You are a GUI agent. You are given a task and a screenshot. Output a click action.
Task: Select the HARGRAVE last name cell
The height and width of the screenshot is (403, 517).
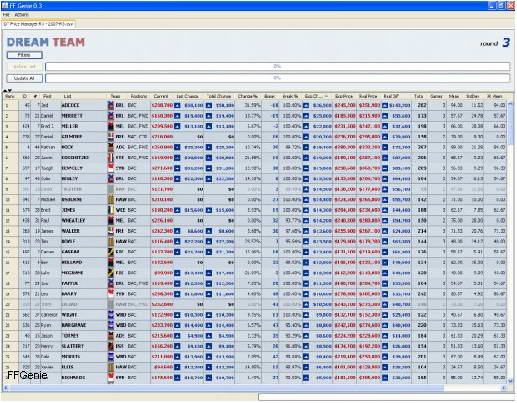tap(84, 325)
